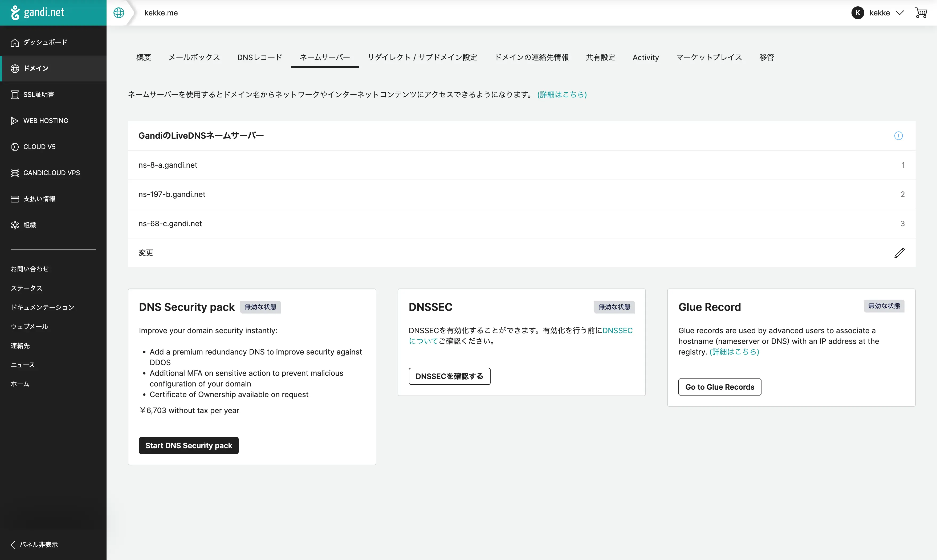Click the billing information icon
Image resolution: width=937 pixels, height=560 pixels.
[x=15, y=198]
